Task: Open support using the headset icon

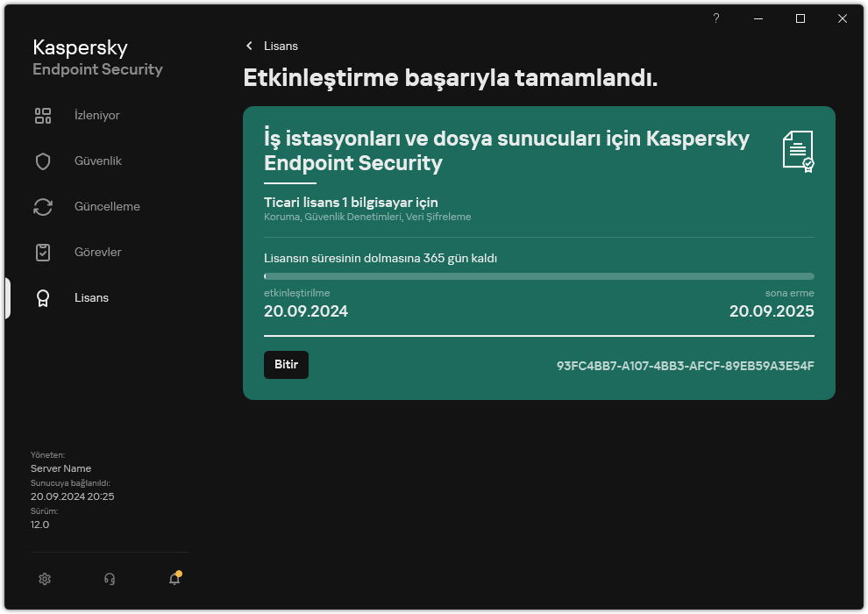Action: (x=109, y=579)
